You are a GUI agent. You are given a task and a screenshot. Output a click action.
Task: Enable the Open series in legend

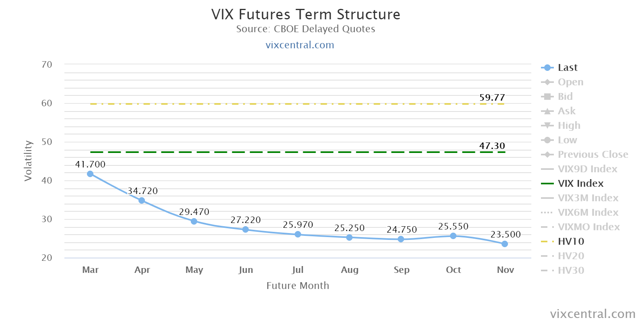point(570,82)
